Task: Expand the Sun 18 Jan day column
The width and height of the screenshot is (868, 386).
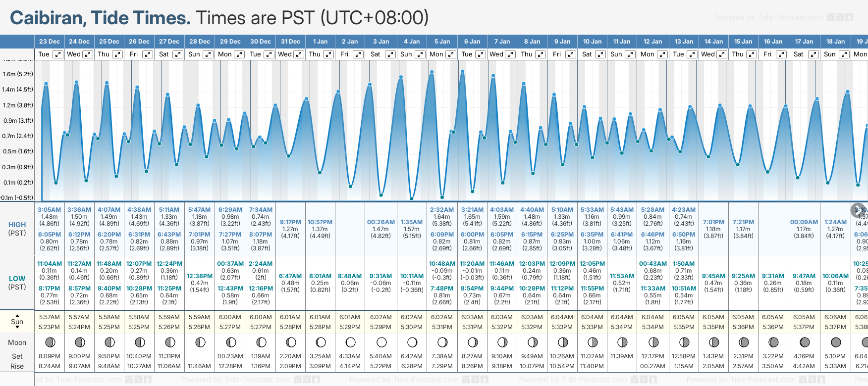Action: coord(844,54)
